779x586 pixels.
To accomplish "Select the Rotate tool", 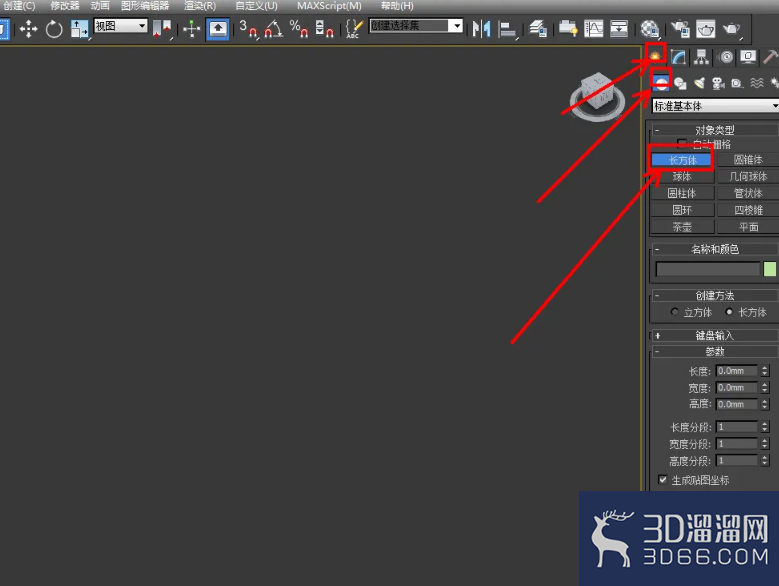I will tap(54, 29).
